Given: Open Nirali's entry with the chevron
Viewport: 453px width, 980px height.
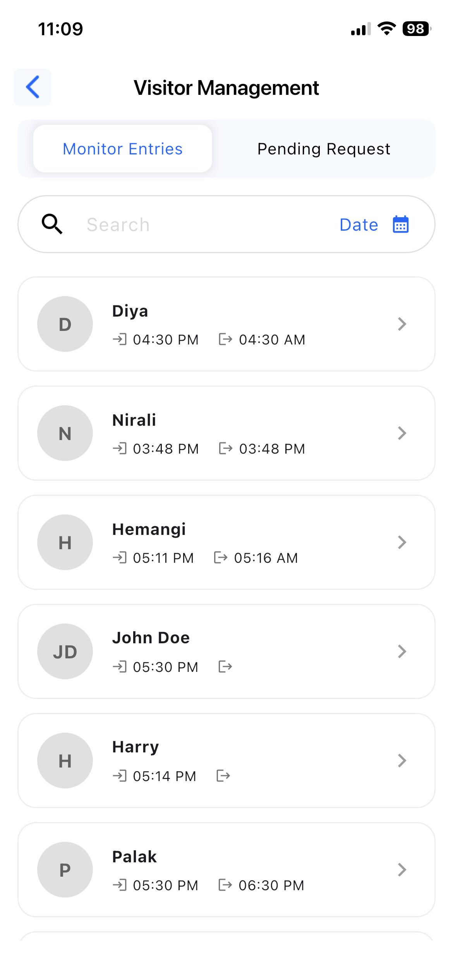Looking at the screenshot, I should coord(402,433).
